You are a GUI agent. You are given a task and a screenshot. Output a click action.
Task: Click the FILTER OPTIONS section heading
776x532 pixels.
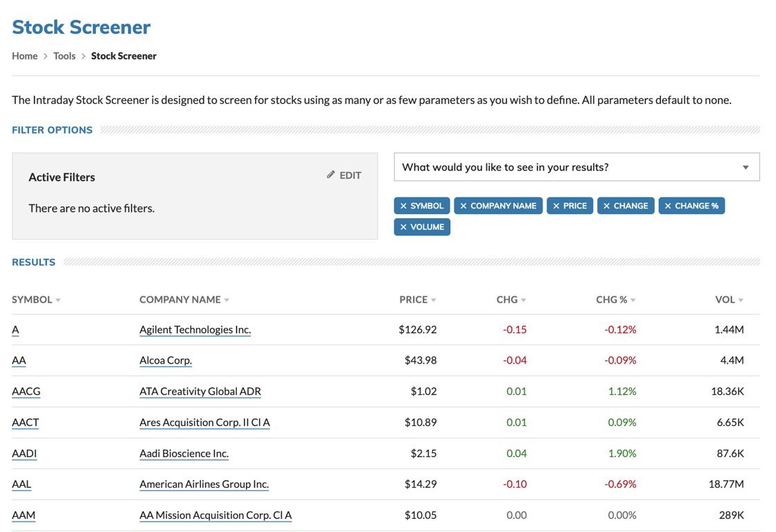click(x=52, y=130)
